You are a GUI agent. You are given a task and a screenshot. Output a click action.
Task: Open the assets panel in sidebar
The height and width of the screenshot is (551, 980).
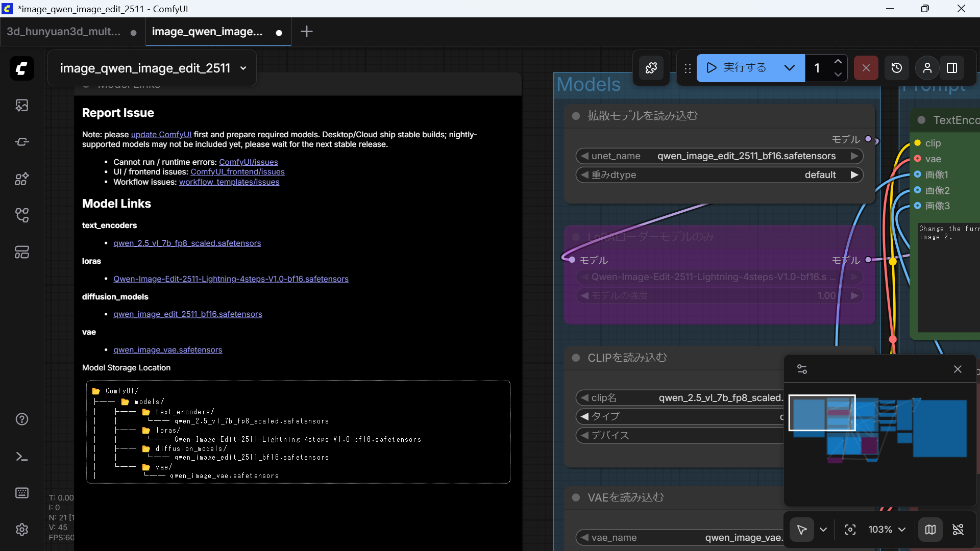coord(21,105)
